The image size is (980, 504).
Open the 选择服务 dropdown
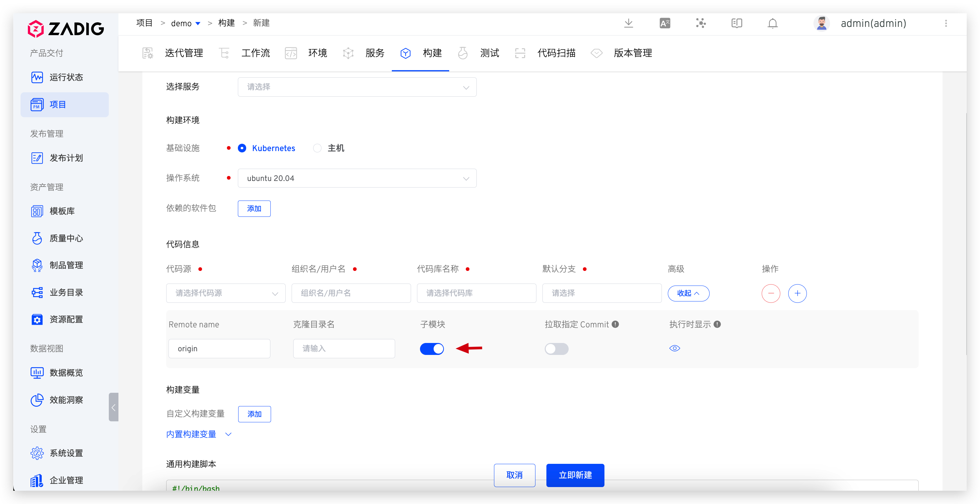357,87
